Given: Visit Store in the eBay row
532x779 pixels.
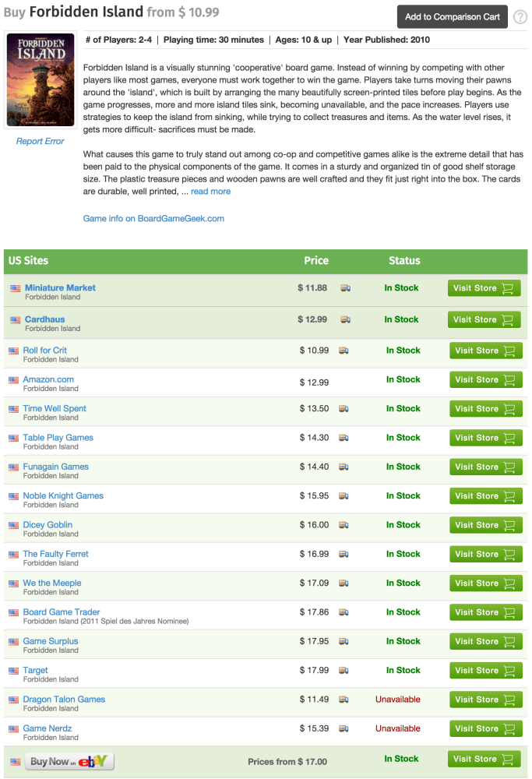Looking at the screenshot, I should point(484,759).
